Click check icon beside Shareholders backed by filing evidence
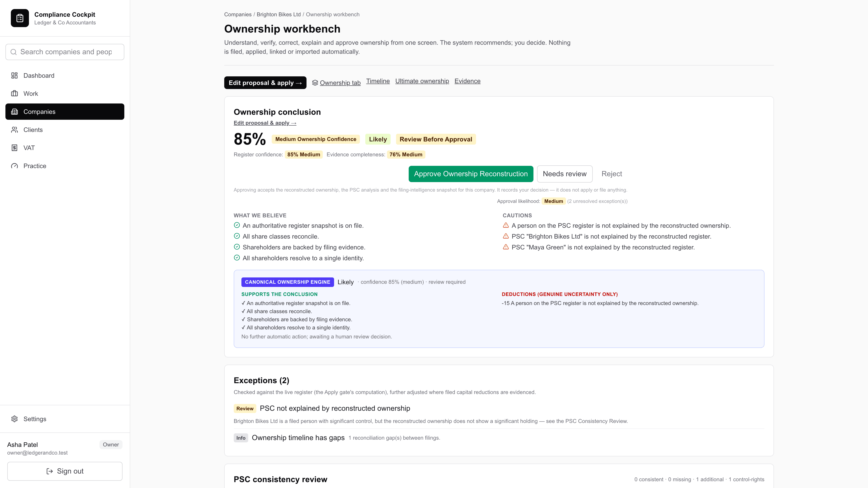868x488 pixels. (x=237, y=247)
